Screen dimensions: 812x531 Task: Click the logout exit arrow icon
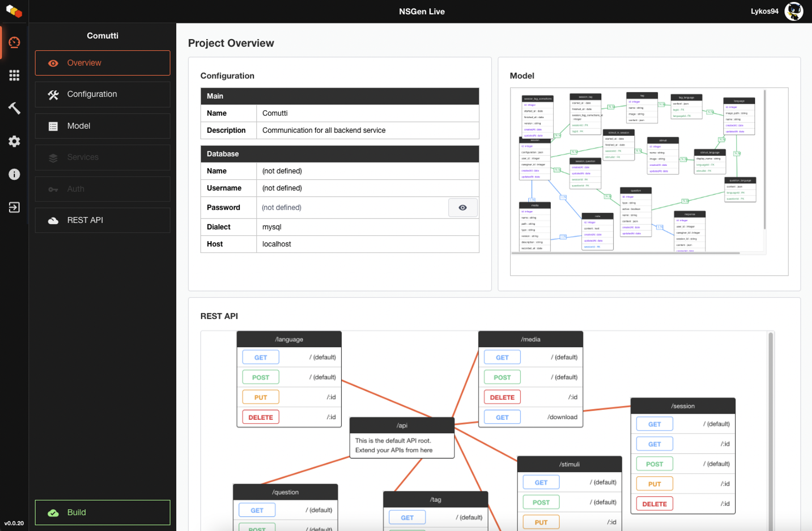(x=14, y=208)
